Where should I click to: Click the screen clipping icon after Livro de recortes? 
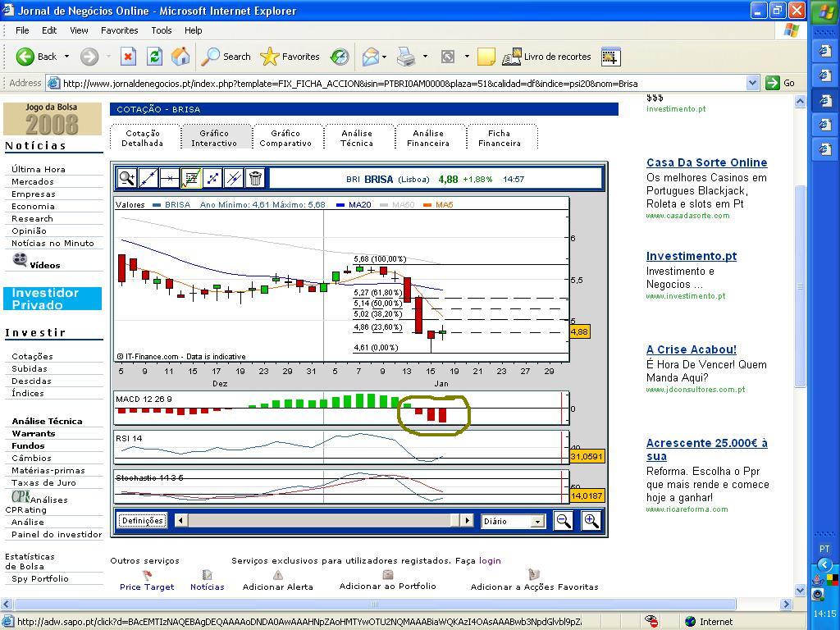(610, 57)
